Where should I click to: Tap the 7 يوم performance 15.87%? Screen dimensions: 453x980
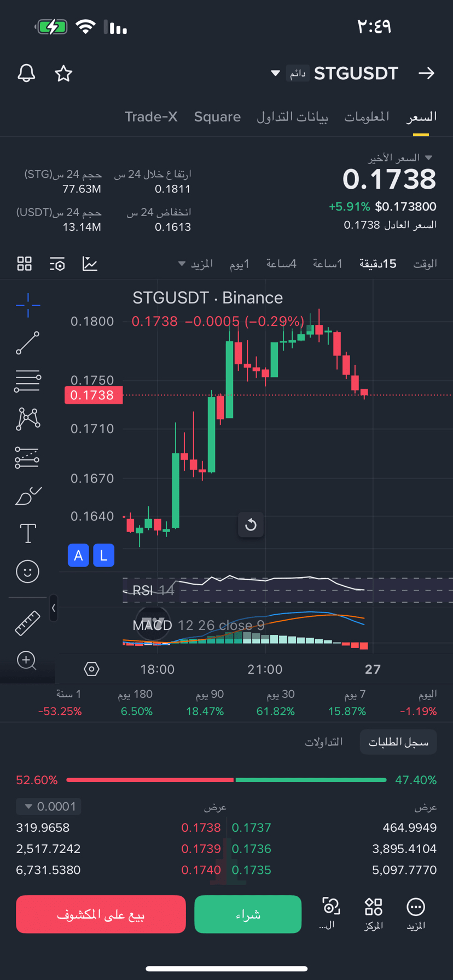pos(347,711)
